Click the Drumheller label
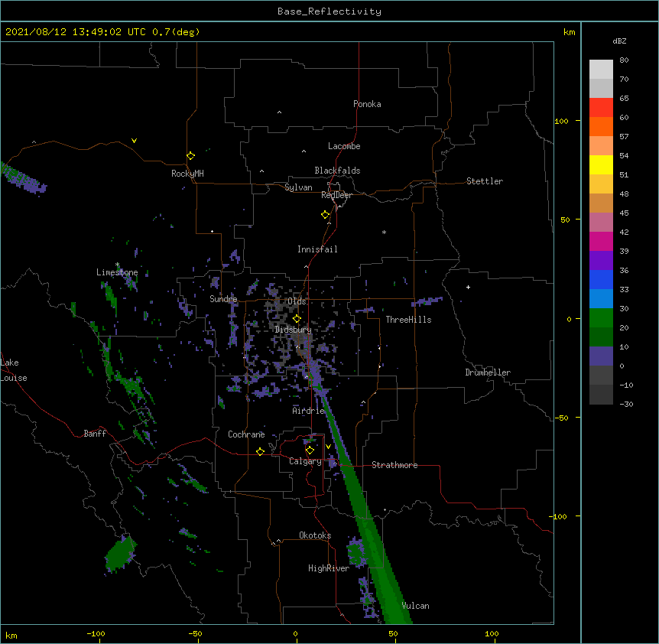This screenshot has height=644, width=659. click(488, 372)
